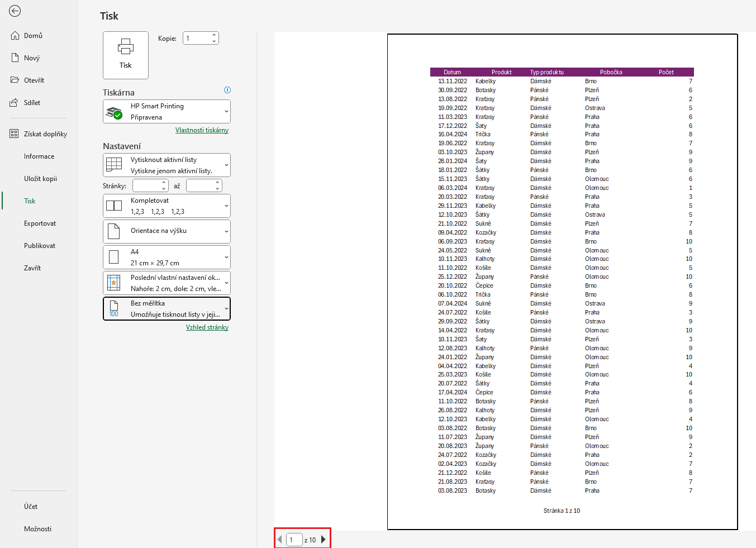Click the current page number field

pyautogui.click(x=294, y=540)
